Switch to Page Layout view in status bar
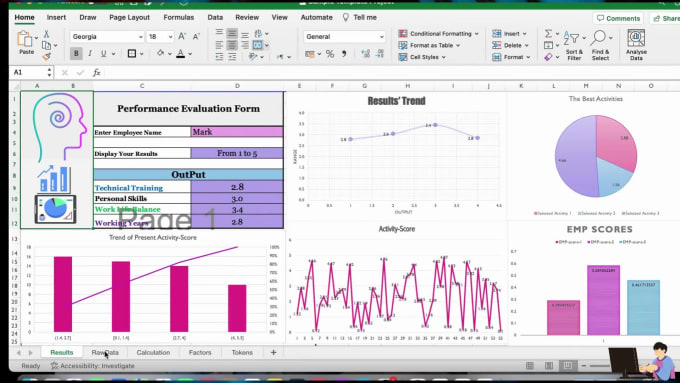 point(549,366)
